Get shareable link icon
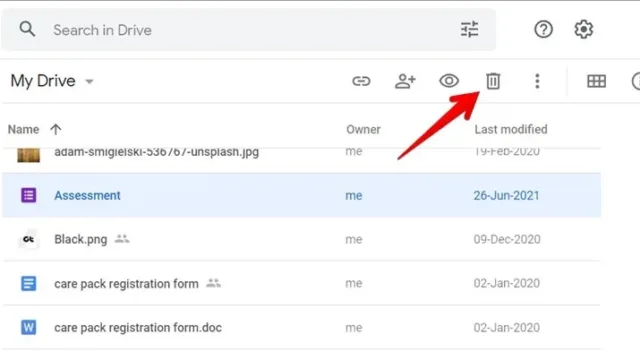Viewport: 640px width, 360px height. 361,81
